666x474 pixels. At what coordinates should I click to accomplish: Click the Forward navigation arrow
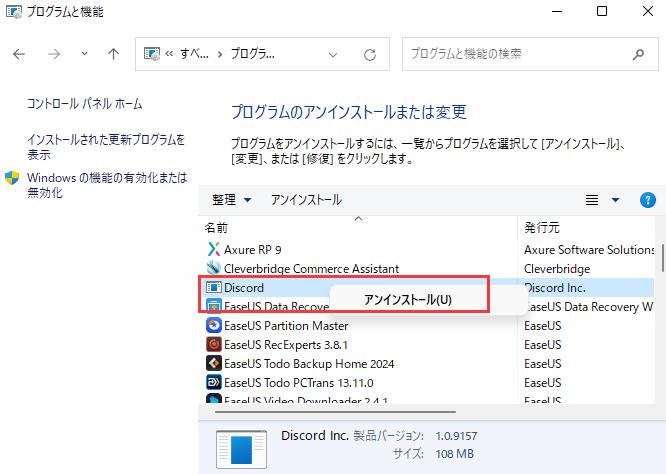click(54, 54)
